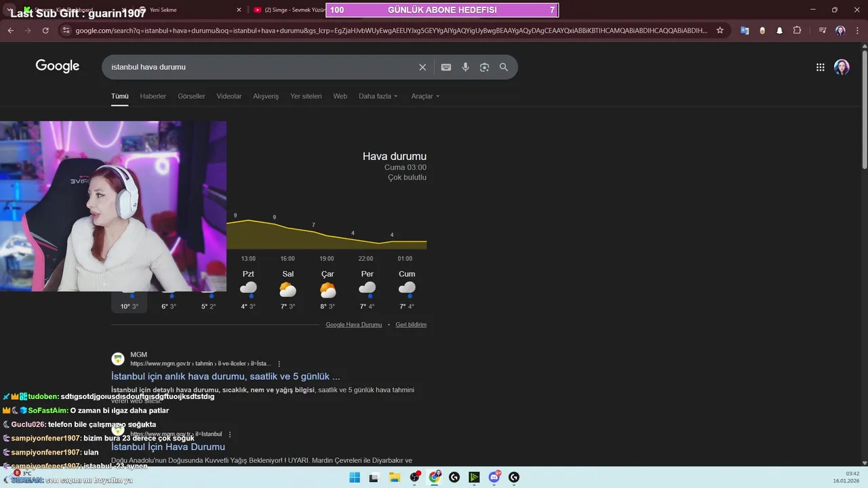868x488 pixels.
Task: Open the Google apps grid
Action: point(821,67)
